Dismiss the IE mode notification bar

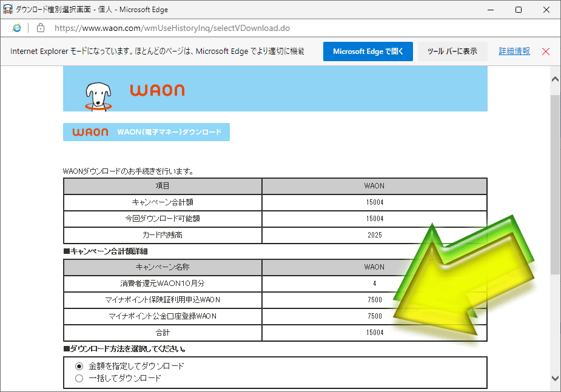tap(546, 51)
